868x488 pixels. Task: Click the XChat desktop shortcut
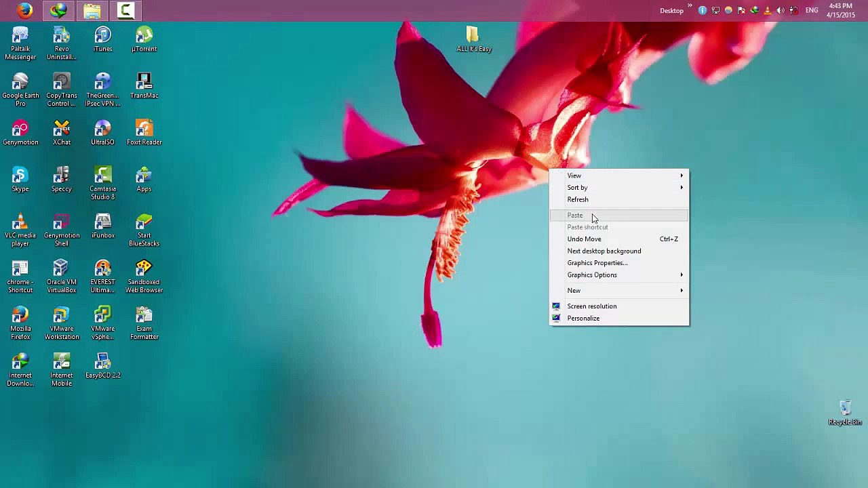point(62,133)
